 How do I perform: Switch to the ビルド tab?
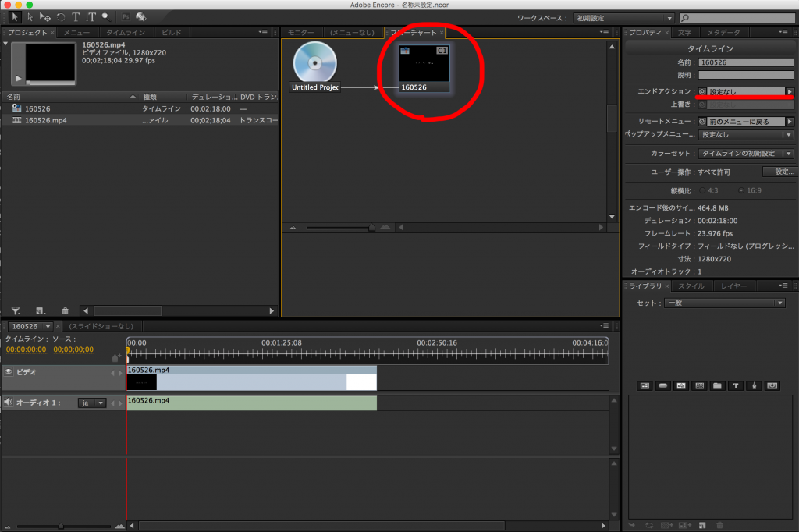tap(171, 33)
